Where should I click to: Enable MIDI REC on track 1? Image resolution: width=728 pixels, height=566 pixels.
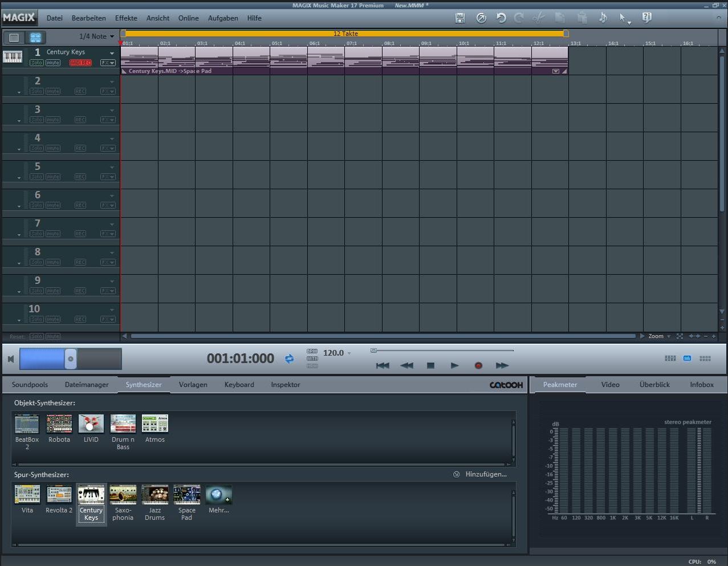pyautogui.click(x=80, y=63)
